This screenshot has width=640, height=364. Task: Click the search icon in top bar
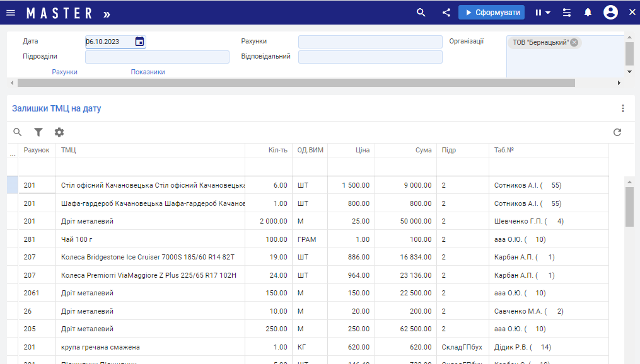point(421,13)
